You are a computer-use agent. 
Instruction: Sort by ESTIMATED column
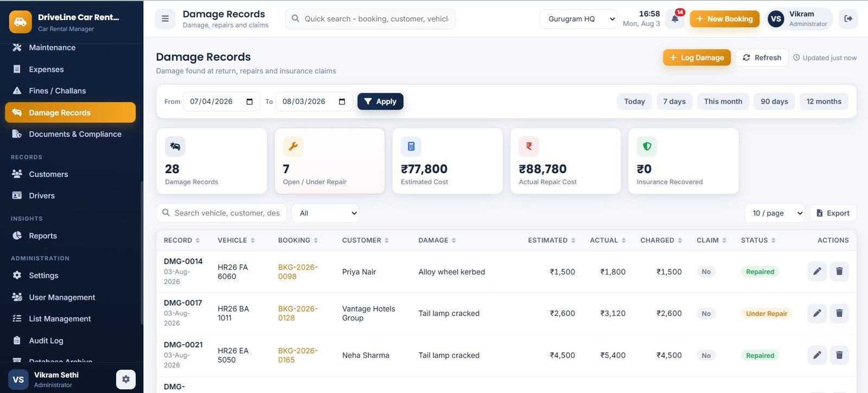(x=551, y=240)
